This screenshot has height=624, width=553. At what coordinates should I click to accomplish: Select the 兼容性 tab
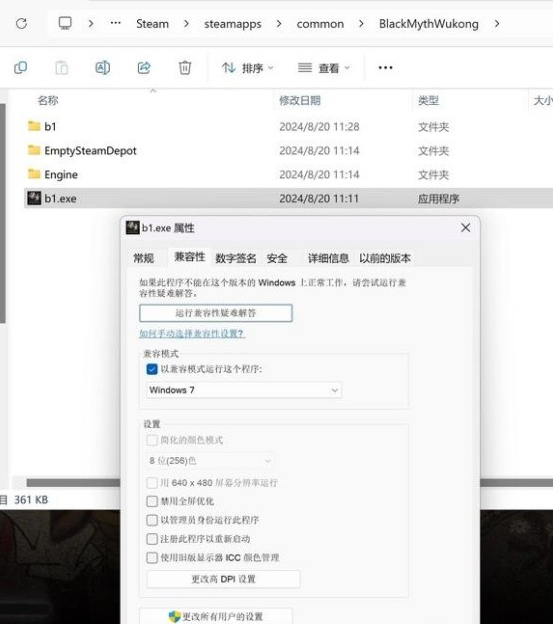pyautogui.click(x=190, y=257)
